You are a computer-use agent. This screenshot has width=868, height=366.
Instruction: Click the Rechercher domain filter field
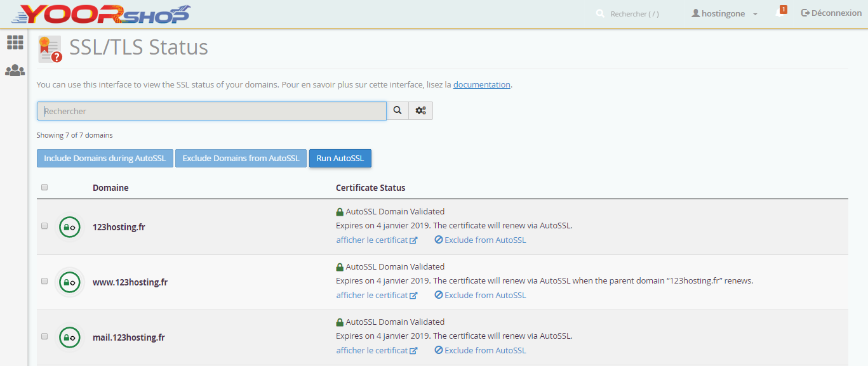click(x=211, y=110)
